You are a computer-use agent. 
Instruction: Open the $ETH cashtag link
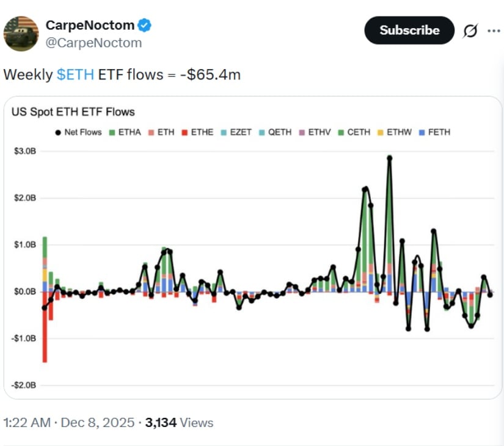click(x=76, y=75)
